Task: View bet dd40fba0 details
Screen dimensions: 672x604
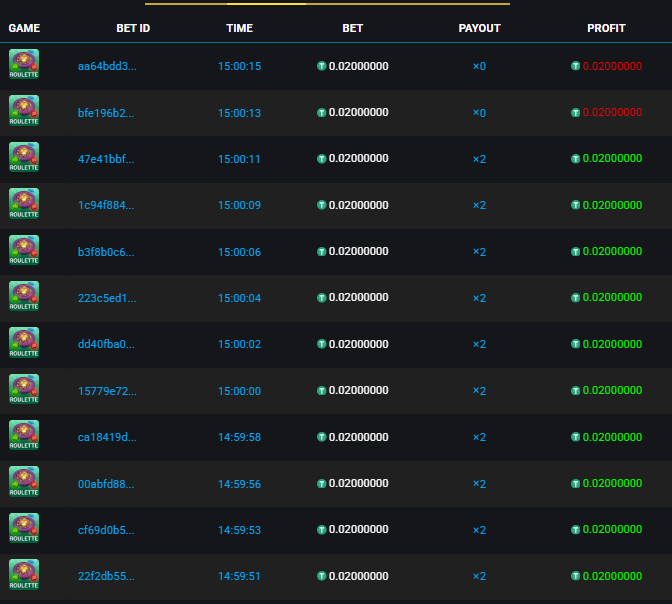Action: click(x=106, y=344)
